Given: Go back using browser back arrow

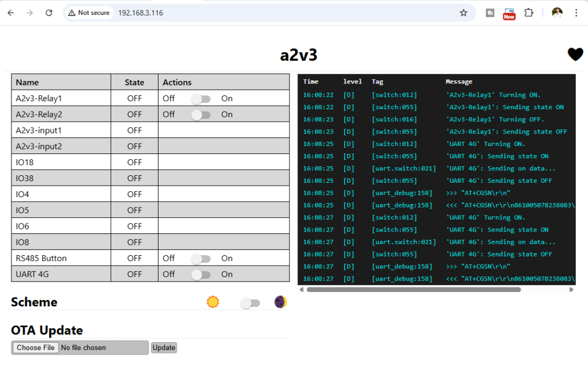Looking at the screenshot, I should (11, 13).
